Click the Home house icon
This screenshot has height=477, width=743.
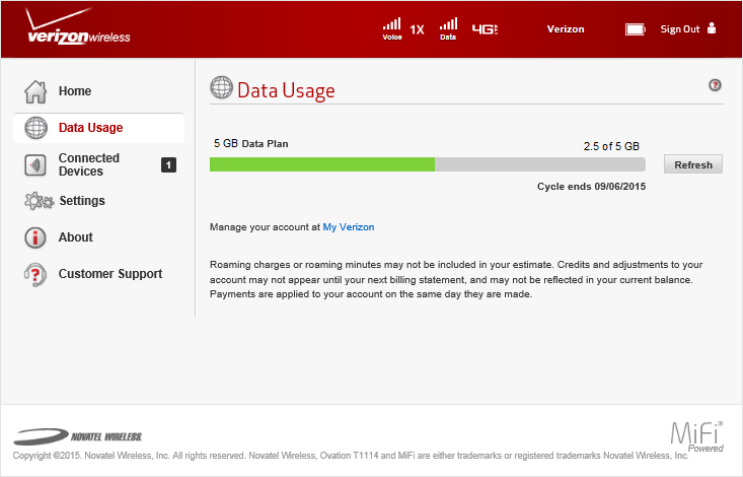tap(36, 91)
